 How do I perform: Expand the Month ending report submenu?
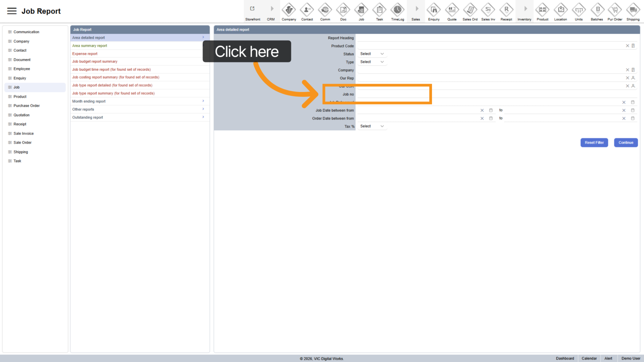[140, 102]
